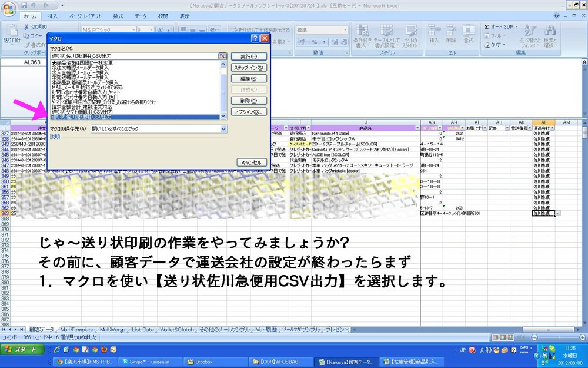Click the Copy (コピー) icon
Viewport: 588px width, 368px height.
(26, 36)
